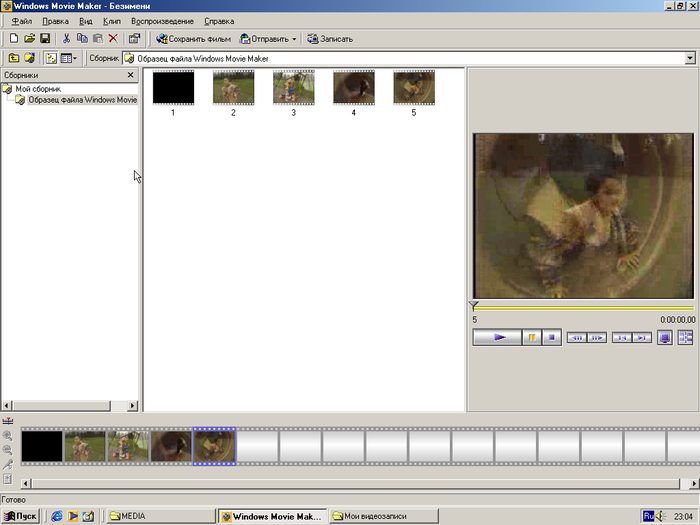Open the Properties icon in toolbar
700x525 pixels.
(x=135, y=39)
